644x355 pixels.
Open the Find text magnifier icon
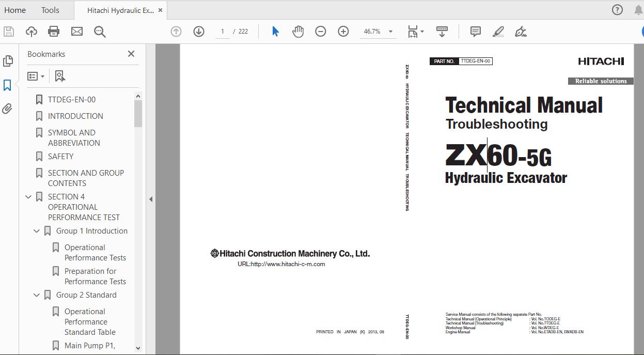(x=100, y=32)
